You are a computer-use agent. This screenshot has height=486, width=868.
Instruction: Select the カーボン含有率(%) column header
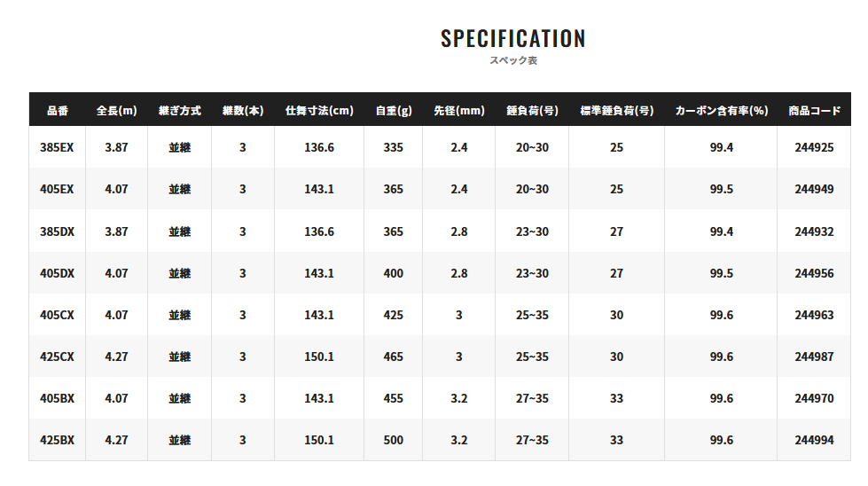coord(721,111)
